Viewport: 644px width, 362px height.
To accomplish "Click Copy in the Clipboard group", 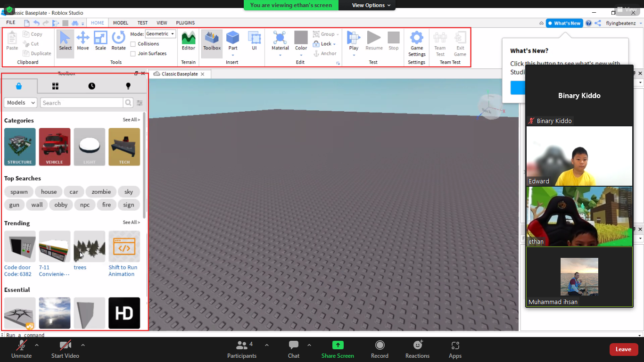I will coord(33,34).
